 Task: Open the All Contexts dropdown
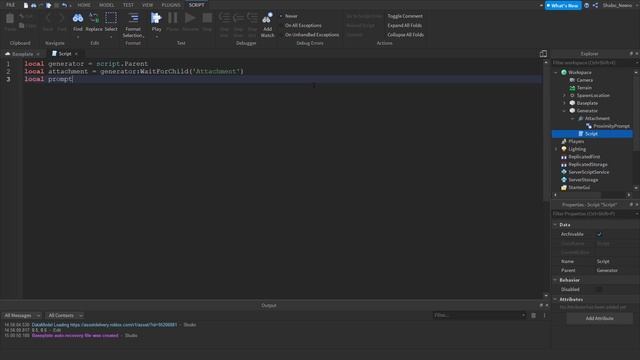point(65,316)
